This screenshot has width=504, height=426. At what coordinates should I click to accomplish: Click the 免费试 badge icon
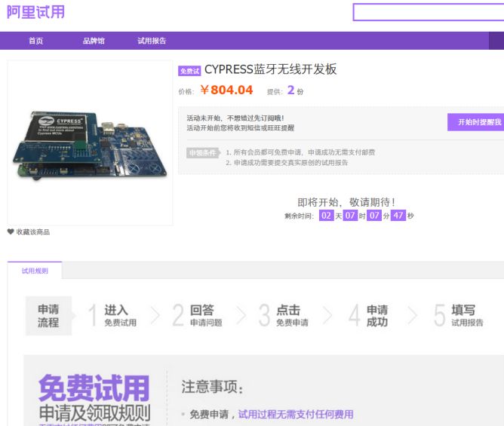pos(189,71)
